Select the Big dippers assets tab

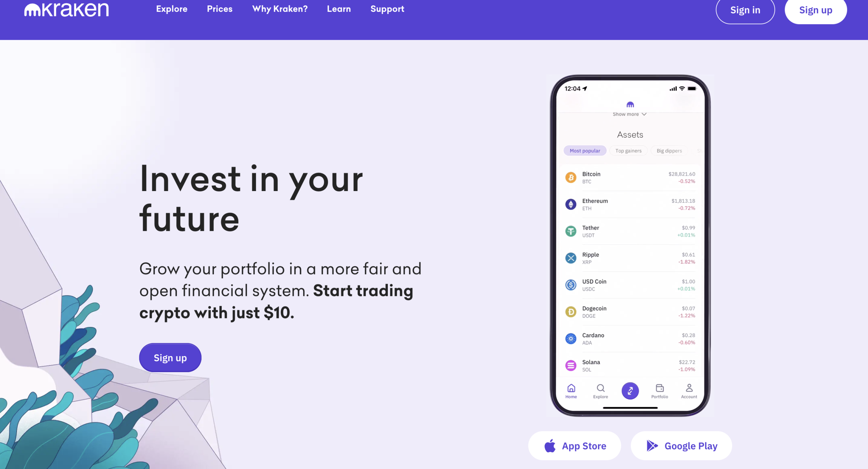(x=669, y=151)
